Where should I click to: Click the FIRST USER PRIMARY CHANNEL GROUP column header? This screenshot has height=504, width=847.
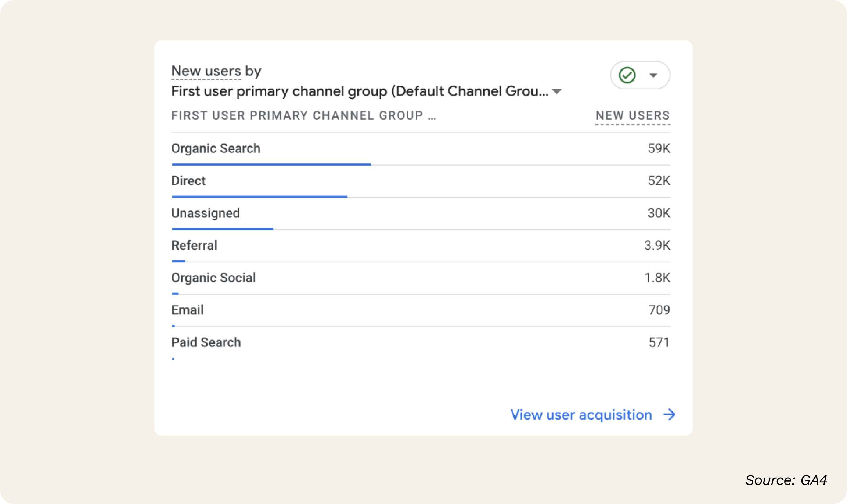pyautogui.click(x=303, y=116)
